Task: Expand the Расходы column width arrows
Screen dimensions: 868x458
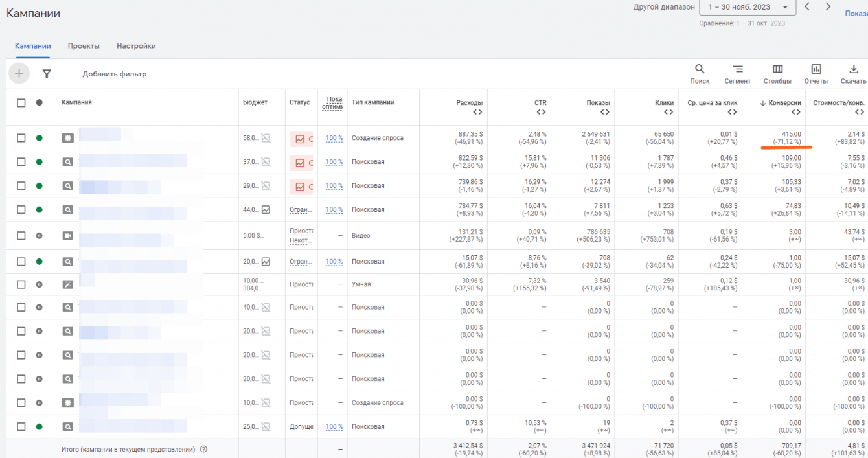Action: (x=477, y=112)
